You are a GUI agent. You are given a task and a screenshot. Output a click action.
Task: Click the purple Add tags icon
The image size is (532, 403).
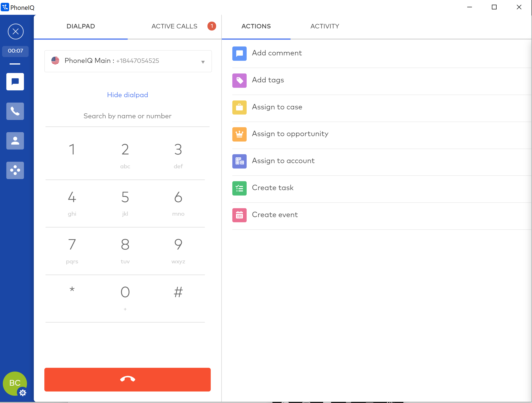[x=239, y=80]
